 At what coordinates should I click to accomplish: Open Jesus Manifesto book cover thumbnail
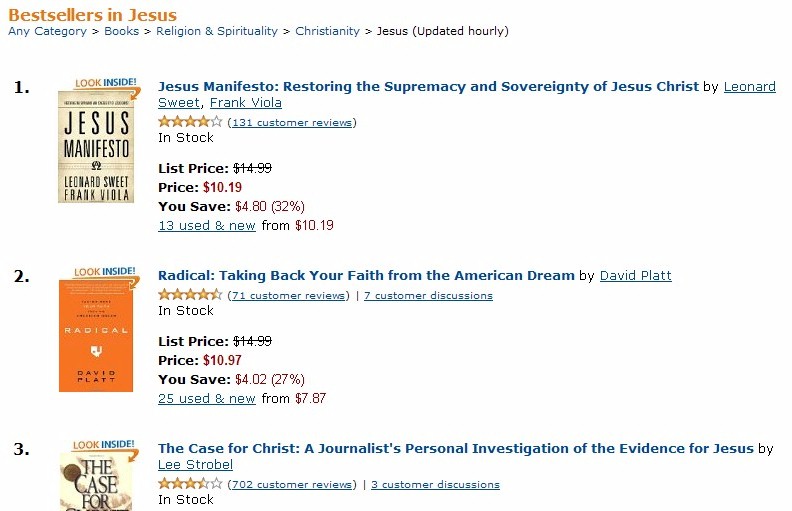click(x=96, y=147)
